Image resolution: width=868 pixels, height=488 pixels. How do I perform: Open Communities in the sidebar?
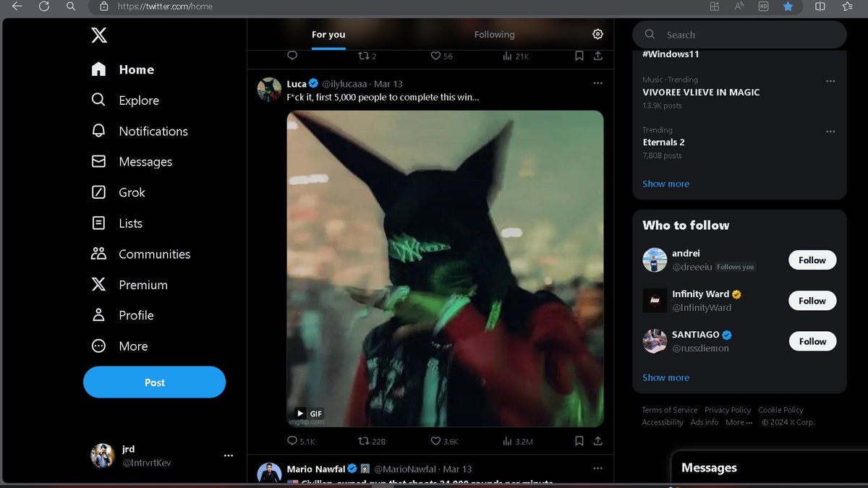pyautogui.click(x=140, y=254)
